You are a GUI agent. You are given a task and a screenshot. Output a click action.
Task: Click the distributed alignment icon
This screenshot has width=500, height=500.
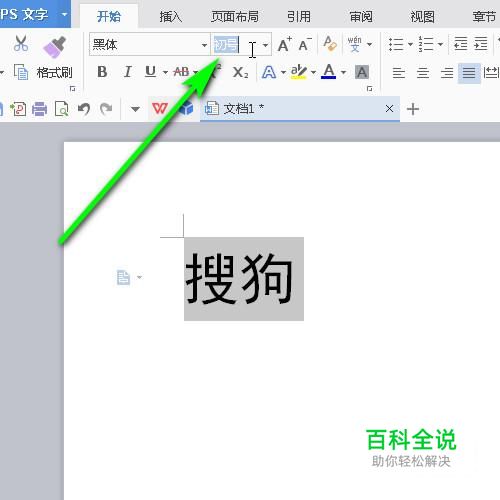[491, 72]
